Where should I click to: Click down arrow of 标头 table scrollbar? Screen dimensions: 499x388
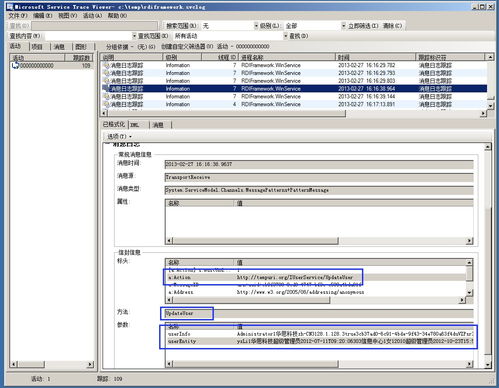tap(469, 293)
